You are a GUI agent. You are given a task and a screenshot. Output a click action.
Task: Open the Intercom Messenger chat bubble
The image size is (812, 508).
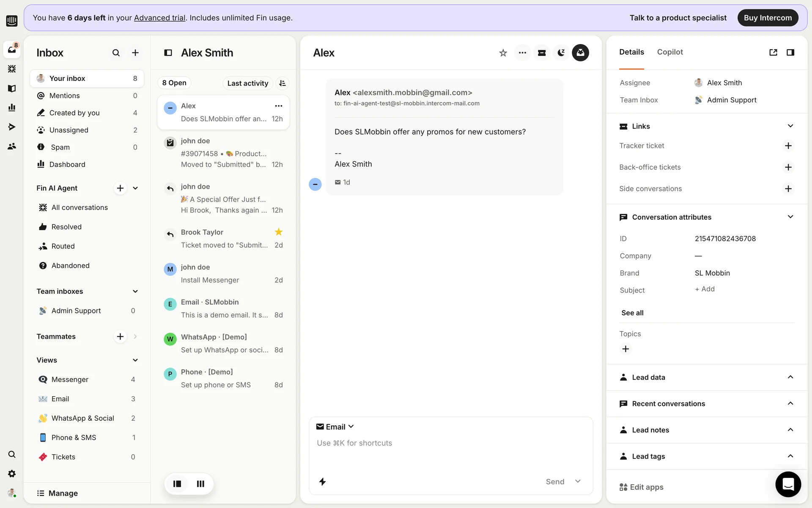(788, 484)
